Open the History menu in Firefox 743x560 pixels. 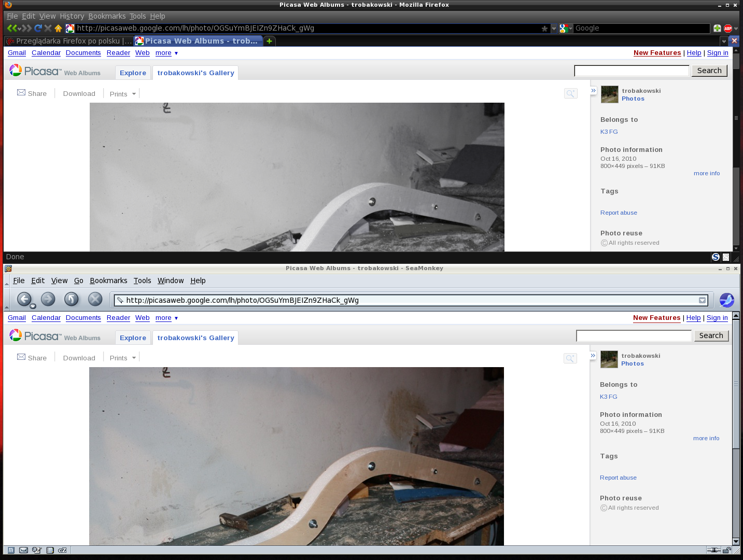(72, 16)
